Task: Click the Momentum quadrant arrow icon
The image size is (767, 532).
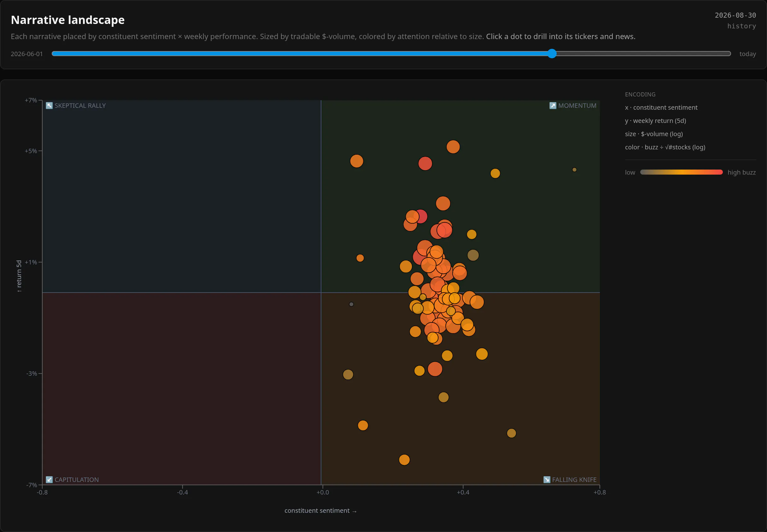Action: pos(553,106)
